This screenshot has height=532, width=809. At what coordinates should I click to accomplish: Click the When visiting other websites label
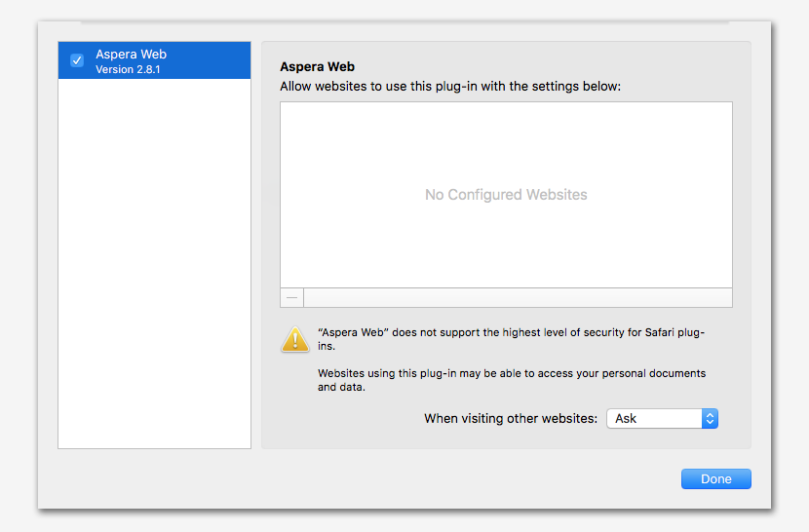click(511, 418)
